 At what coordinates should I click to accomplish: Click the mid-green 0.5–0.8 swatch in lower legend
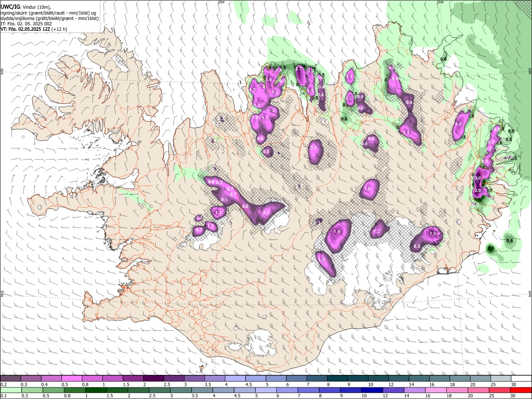tap(53, 390)
